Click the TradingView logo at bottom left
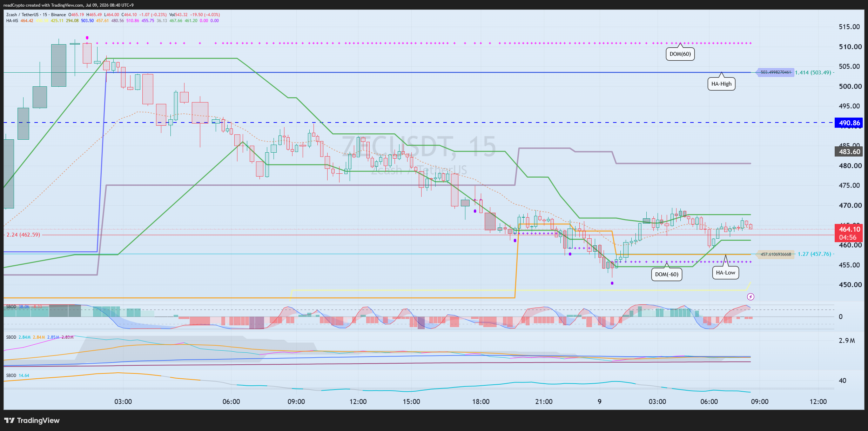Screen dimensions: 868x431 [32, 420]
